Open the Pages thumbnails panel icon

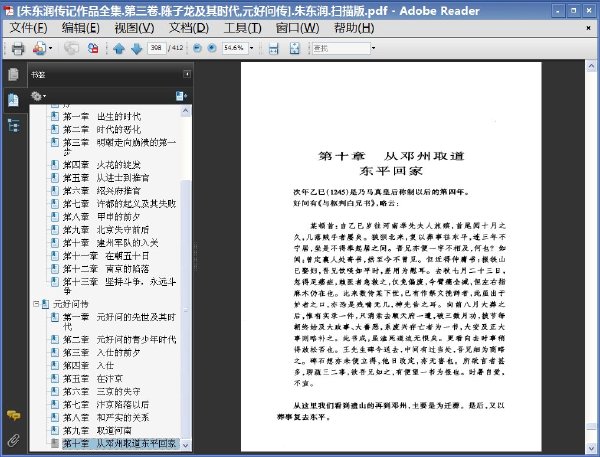click(x=13, y=74)
